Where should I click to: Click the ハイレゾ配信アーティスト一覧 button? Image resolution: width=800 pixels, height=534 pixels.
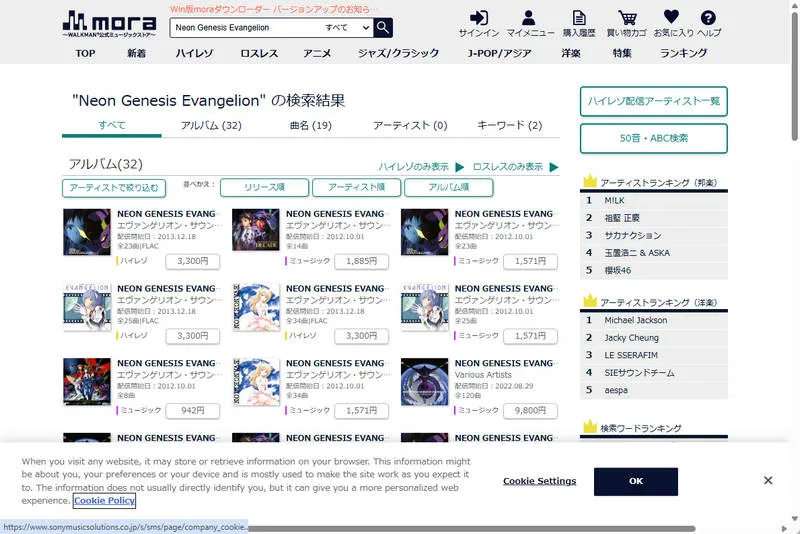tap(654, 101)
